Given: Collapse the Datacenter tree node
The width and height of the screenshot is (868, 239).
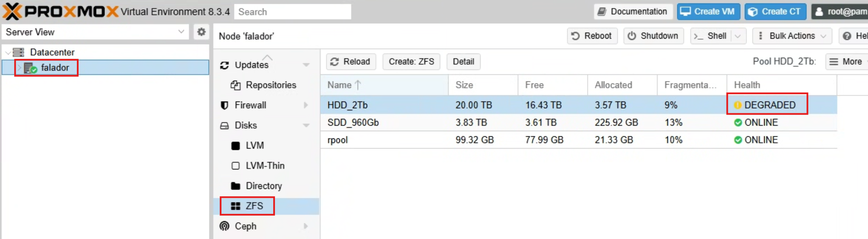Looking at the screenshot, I should click(8, 53).
